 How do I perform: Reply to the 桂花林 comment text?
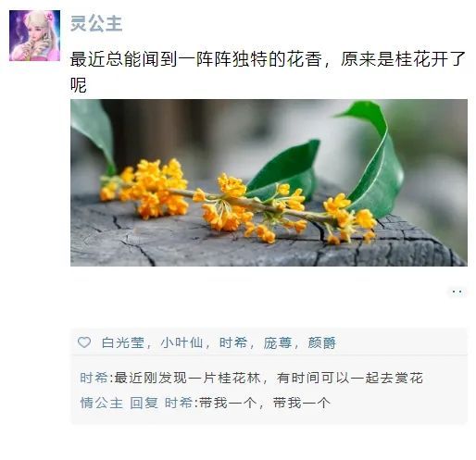click(x=269, y=378)
